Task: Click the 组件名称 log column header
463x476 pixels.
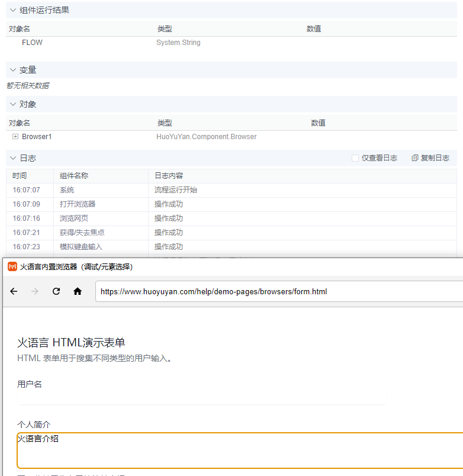Action: (74, 176)
